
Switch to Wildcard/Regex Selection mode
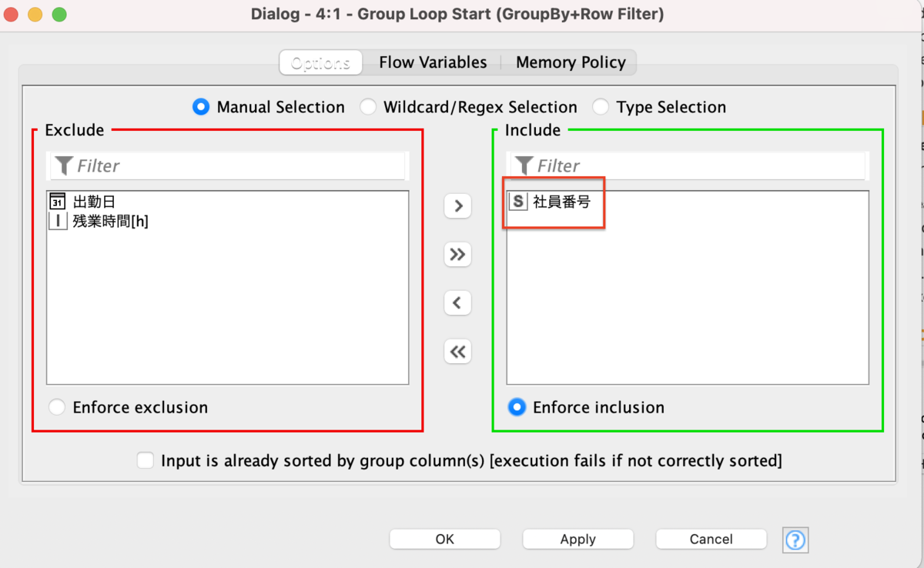click(368, 107)
